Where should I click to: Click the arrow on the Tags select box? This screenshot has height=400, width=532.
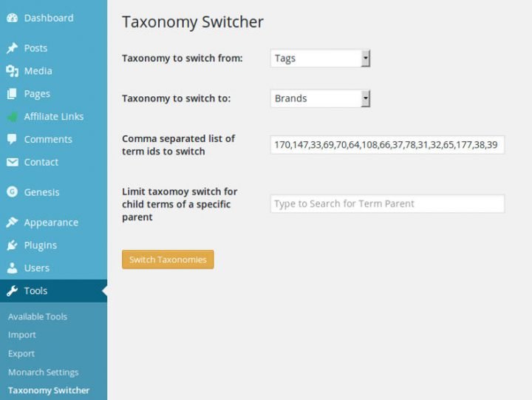[x=366, y=58]
